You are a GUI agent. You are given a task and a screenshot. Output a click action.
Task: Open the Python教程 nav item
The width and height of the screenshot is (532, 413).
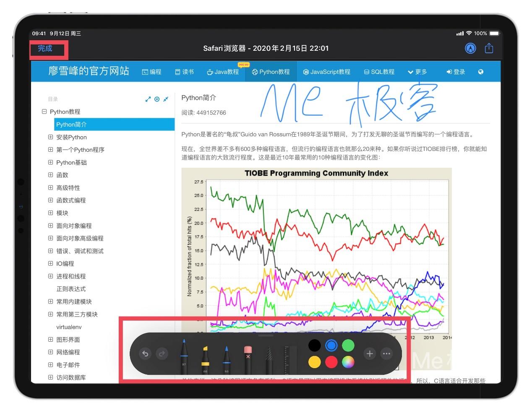(x=271, y=72)
